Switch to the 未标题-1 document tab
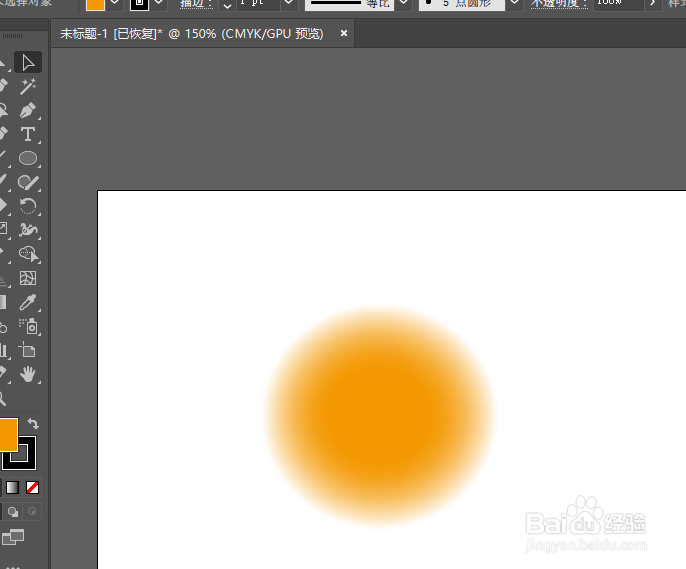The height and width of the screenshot is (569, 686). pyautogui.click(x=191, y=34)
